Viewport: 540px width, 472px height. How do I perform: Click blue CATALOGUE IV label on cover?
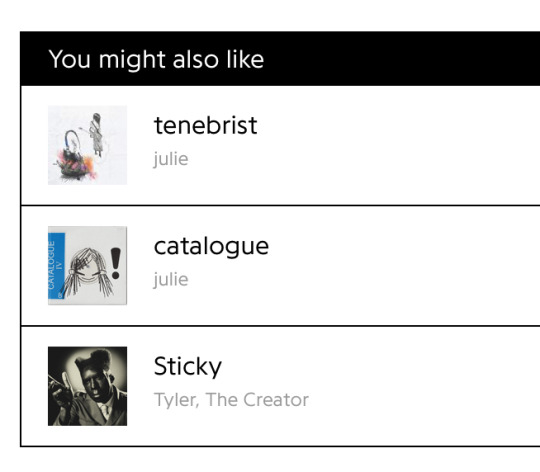click(56, 266)
